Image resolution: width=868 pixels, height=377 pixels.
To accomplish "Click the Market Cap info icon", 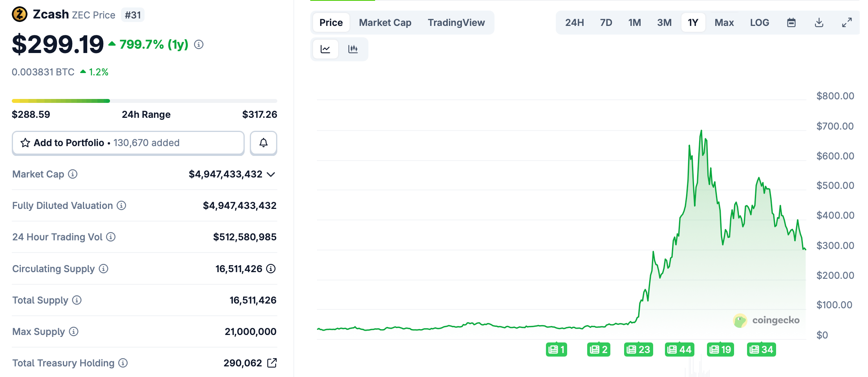I will point(73,174).
